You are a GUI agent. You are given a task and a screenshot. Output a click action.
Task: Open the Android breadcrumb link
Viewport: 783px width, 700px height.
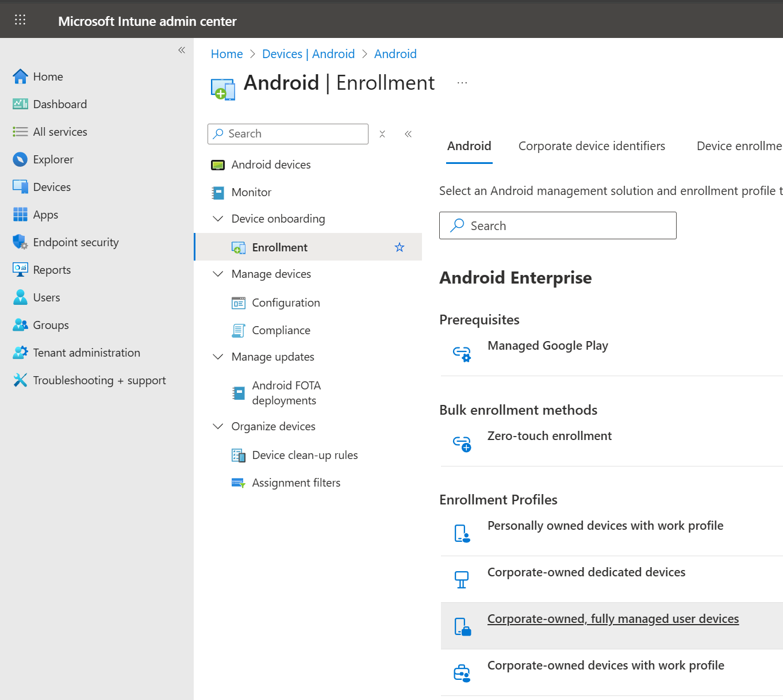tap(395, 54)
